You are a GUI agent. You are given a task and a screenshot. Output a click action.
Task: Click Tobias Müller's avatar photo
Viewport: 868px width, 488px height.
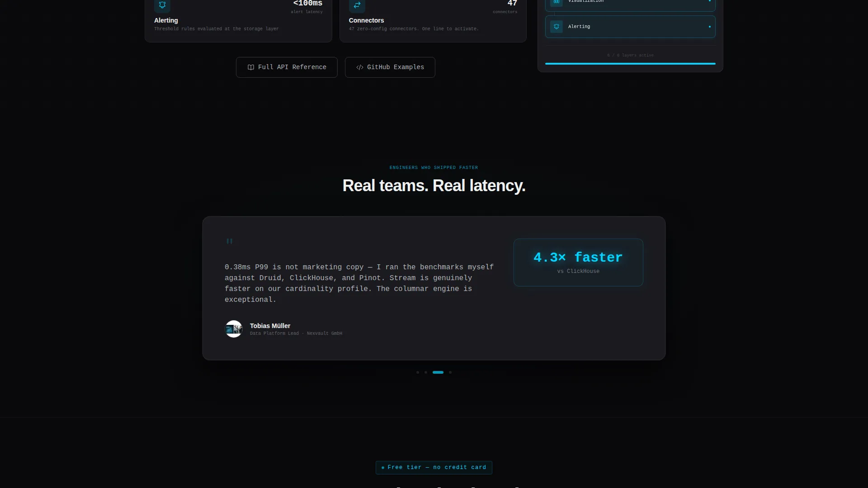coord(234,329)
